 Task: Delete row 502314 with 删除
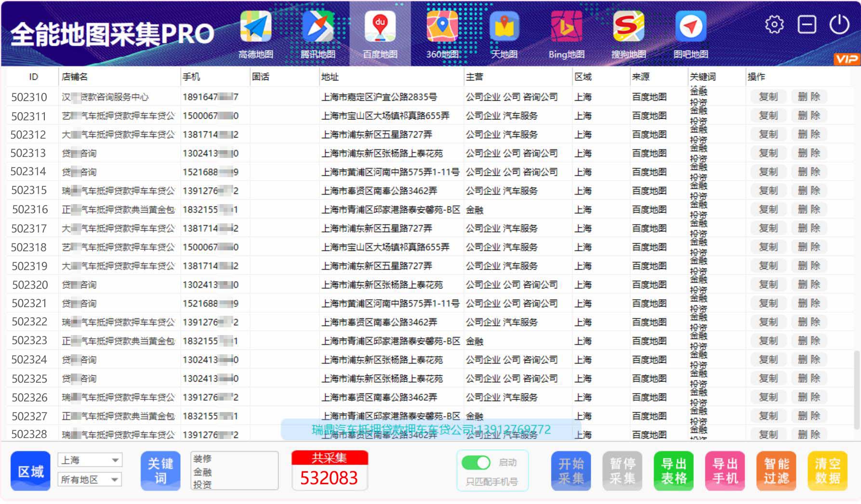[x=809, y=172]
